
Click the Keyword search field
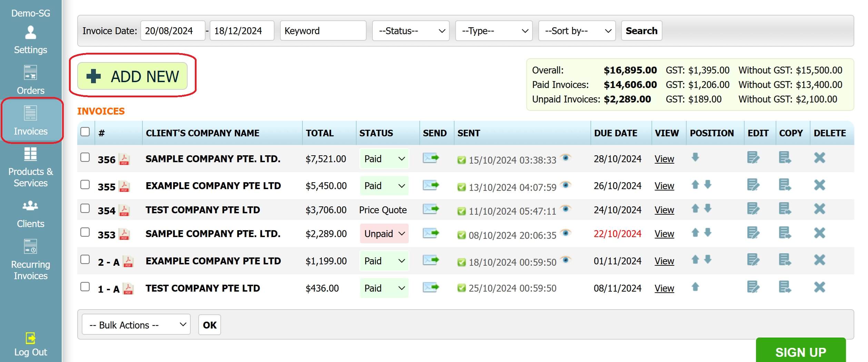click(323, 31)
